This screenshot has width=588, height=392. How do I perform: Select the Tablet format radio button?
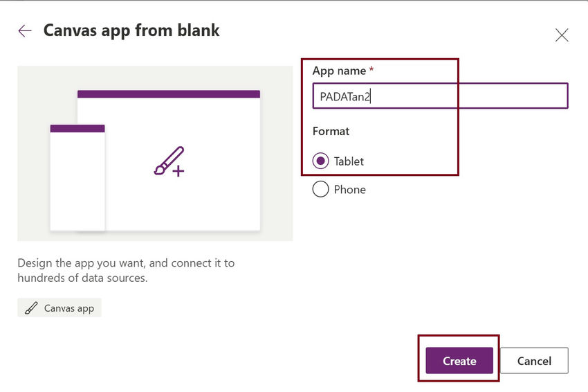[x=320, y=161]
